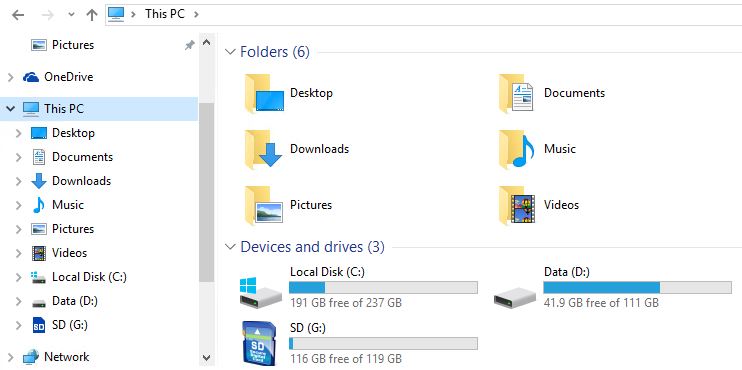The image size is (742, 370).
Task: Click 'Local Disk (C:)' label in main pane
Action: [327, 273]
